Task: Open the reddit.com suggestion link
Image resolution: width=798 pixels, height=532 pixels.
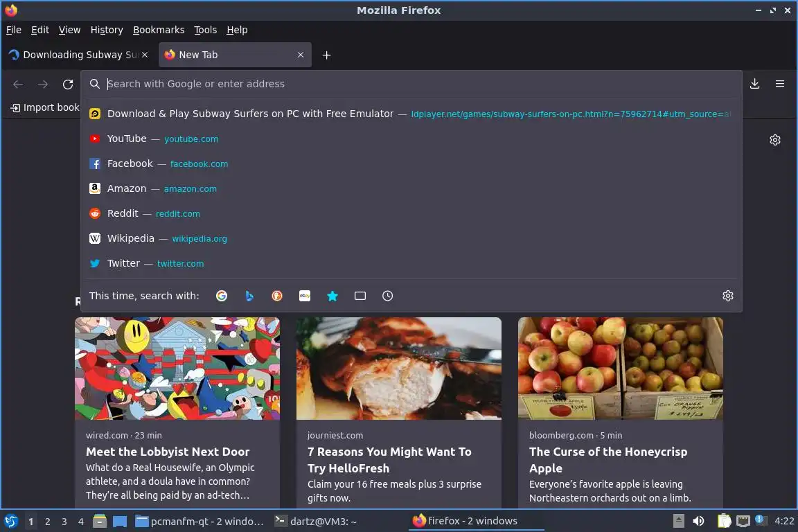Action: [177, 214]
